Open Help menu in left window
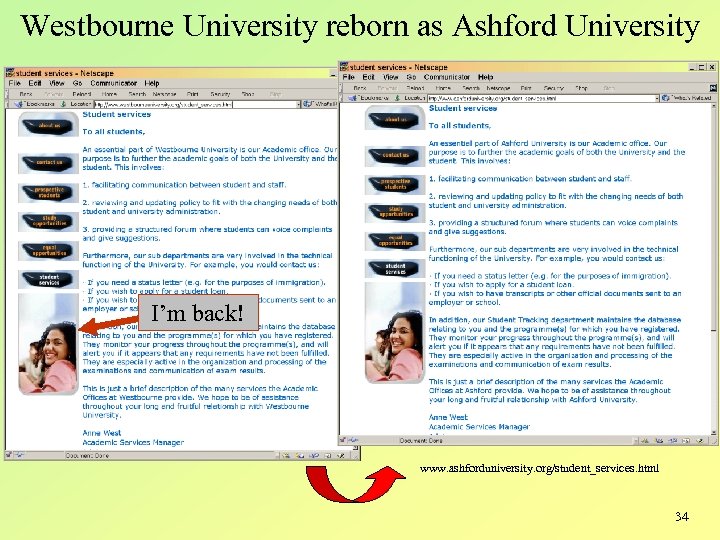 coord(152,83)
